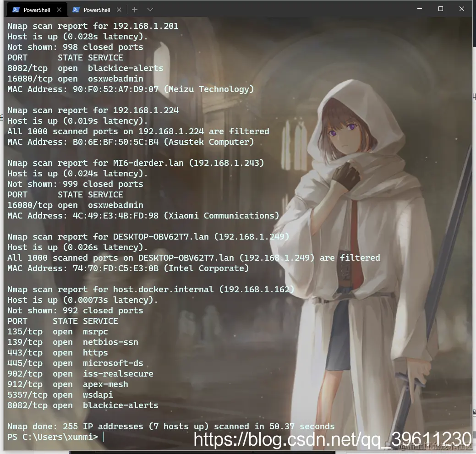
Task: Click 'Not shown: 999 closed ports'
Action: [x=75, y=184]
